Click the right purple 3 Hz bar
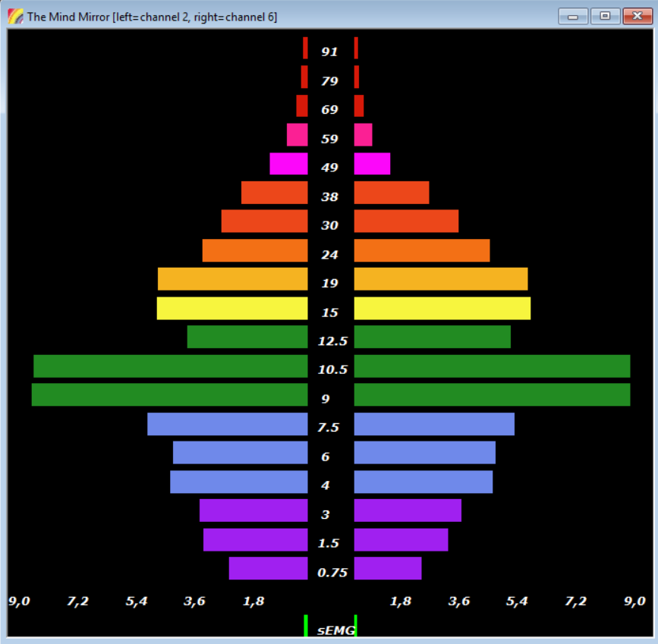This screenshot has height=644, width=658. tap(408, 510)
